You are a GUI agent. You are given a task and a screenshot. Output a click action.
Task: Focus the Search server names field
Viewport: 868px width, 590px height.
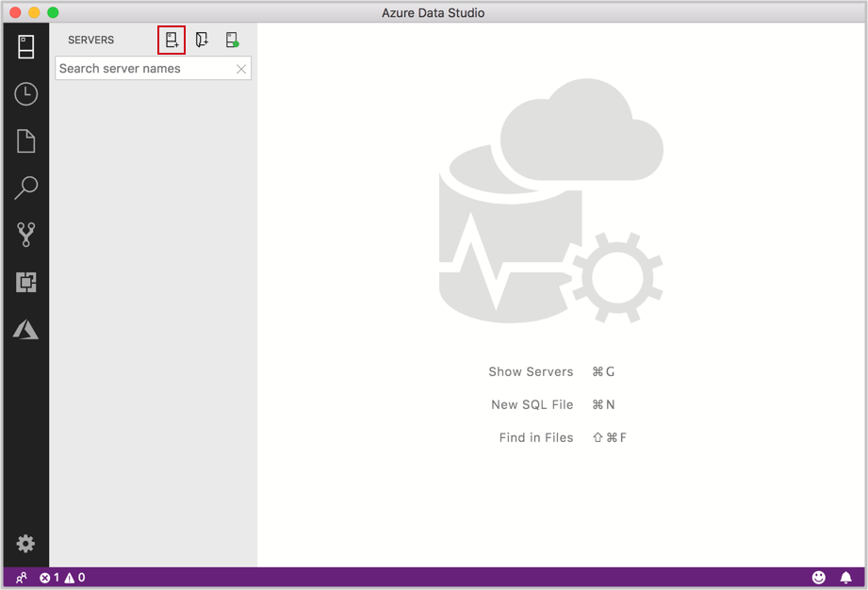click(154, 68)
